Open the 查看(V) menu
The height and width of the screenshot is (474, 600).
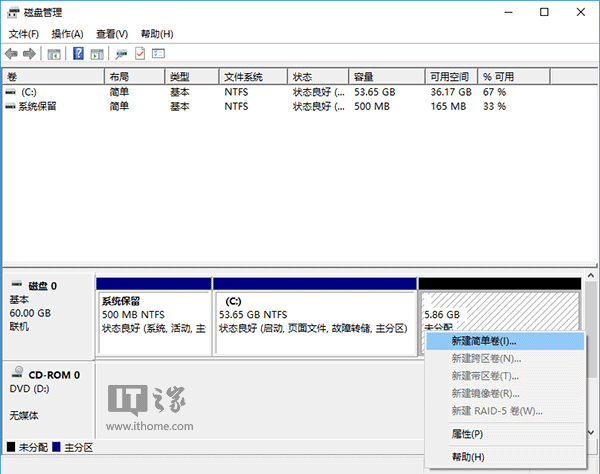pos(112,34)
